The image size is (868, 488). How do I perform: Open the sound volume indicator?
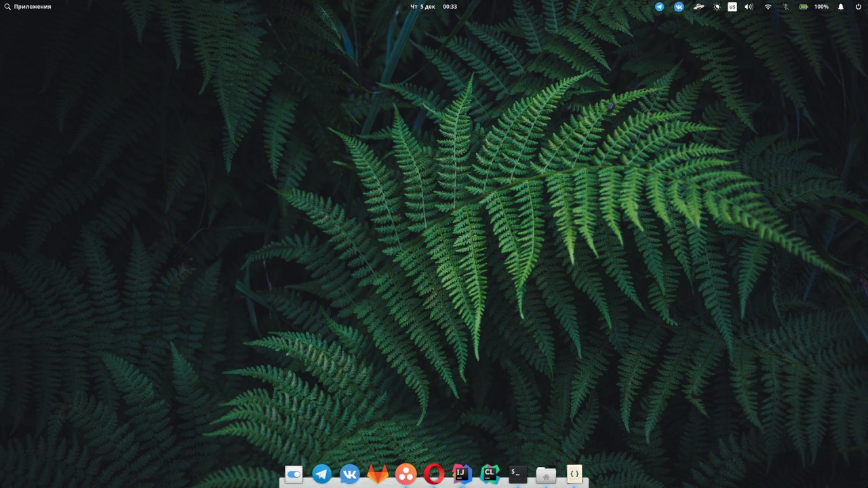(x=749, y=7)
